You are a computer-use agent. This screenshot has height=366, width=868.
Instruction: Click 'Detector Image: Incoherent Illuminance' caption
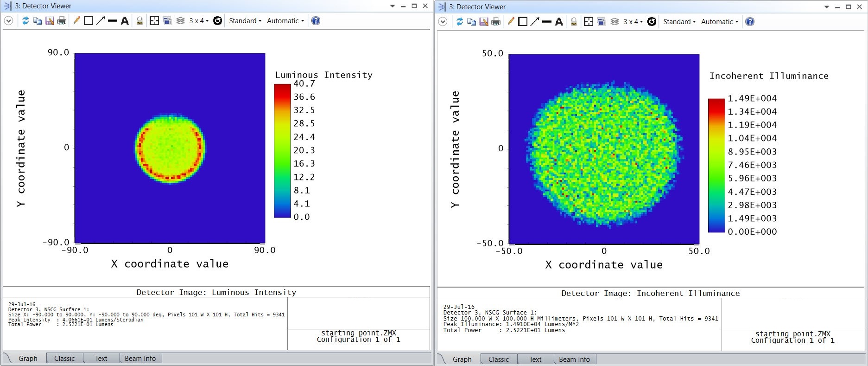(x=651, y=293)
